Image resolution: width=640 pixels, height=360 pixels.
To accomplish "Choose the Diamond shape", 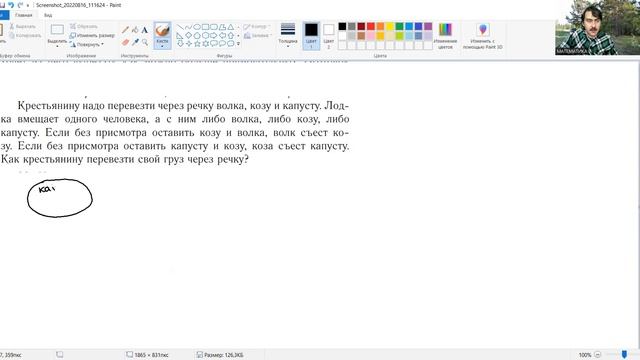I will point(188,36).
